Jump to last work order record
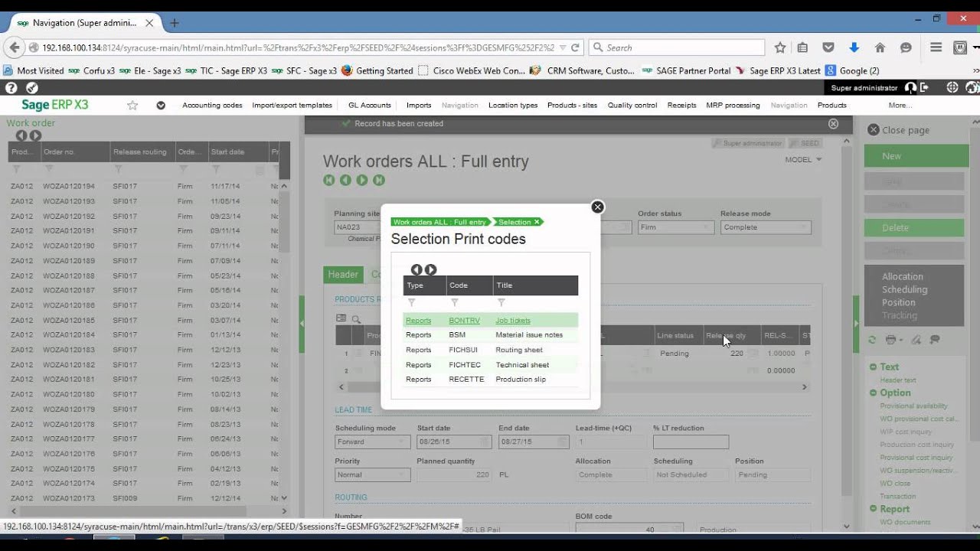Image resolution: width=980 pixels, height=551 pixels. click(378, 180)
